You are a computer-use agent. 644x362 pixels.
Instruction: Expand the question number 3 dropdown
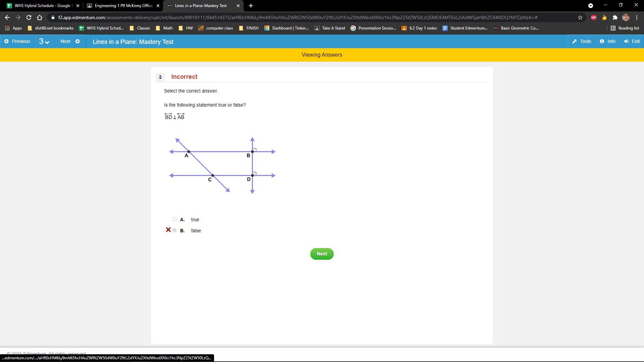[x=44, y=41]
